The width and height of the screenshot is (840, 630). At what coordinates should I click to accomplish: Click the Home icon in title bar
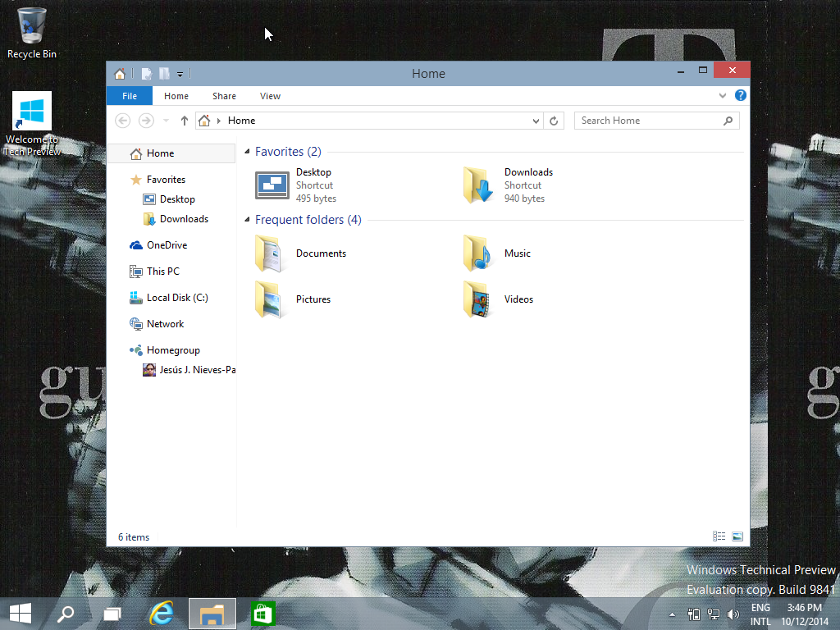[120, 73]
